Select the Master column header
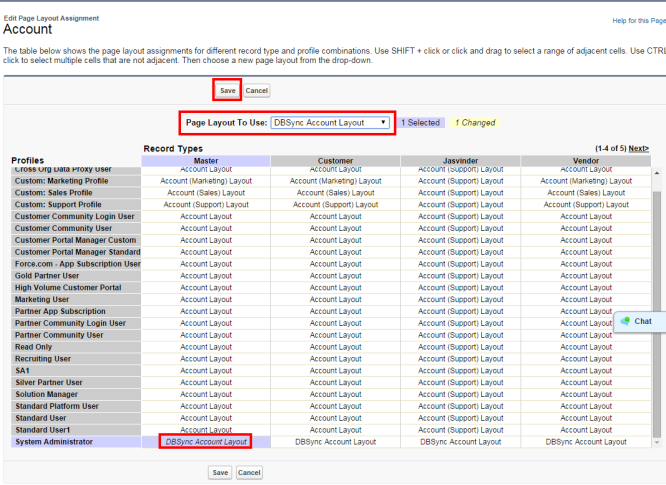The height and width of the screenshot is (485, 666). point(206,160)
